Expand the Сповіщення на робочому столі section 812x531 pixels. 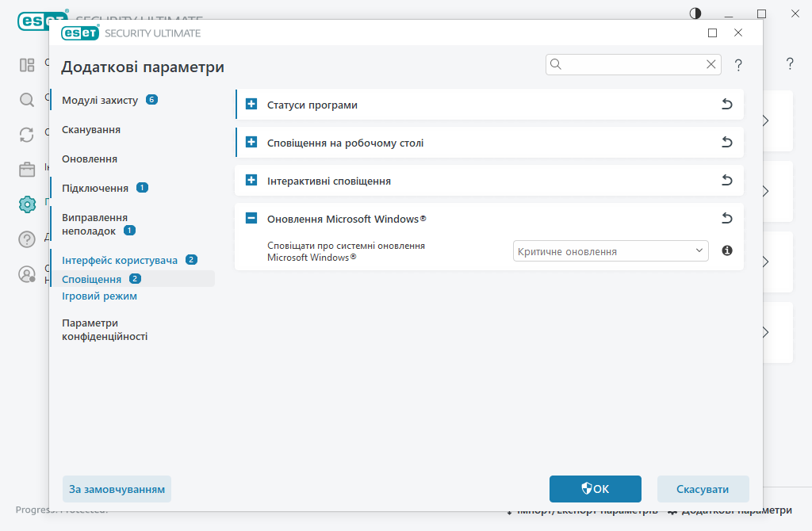point(251,142)
